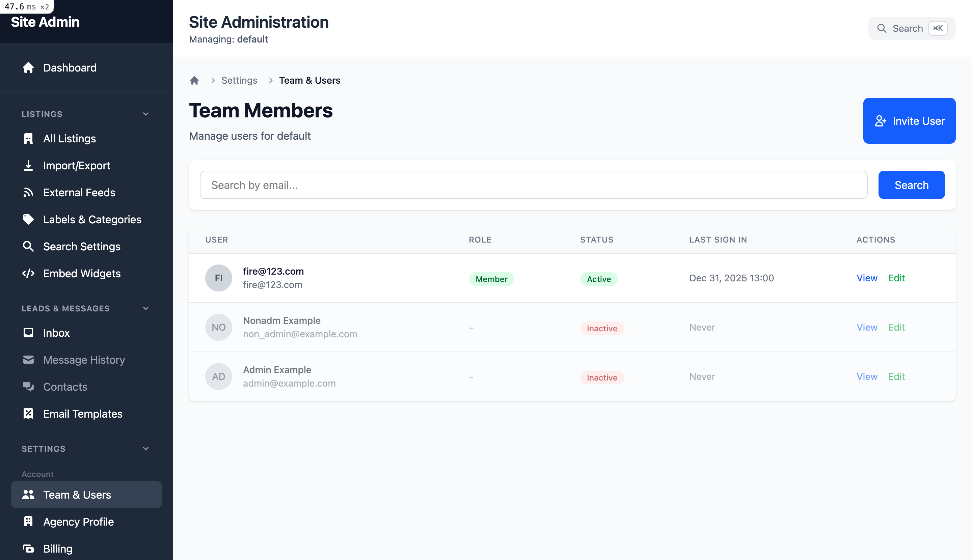Select the Search Settings magnifier icon

coord(28,246)
